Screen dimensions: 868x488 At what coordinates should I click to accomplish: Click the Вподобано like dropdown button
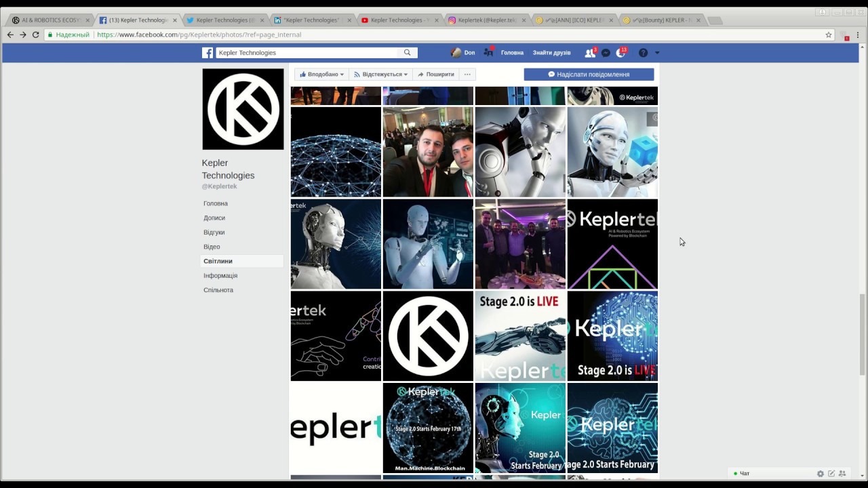pos(322,75)
